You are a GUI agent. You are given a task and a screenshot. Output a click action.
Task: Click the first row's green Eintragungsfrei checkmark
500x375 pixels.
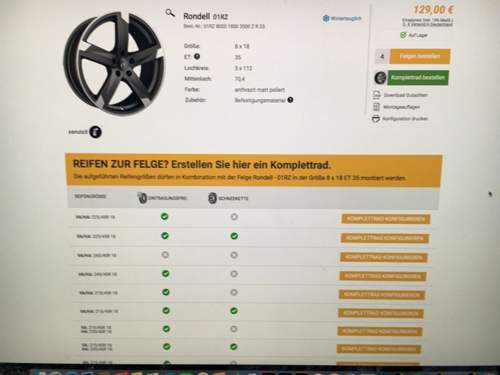coord(164,216)
